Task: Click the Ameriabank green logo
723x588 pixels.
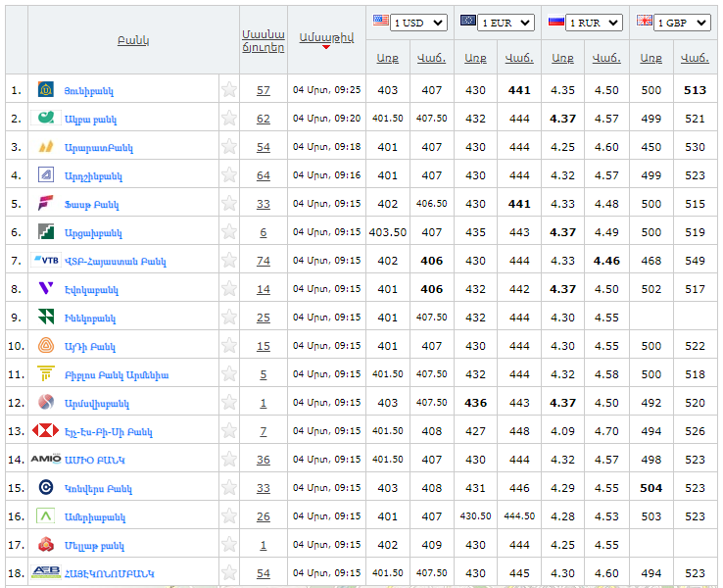Action: coord(46,516)
